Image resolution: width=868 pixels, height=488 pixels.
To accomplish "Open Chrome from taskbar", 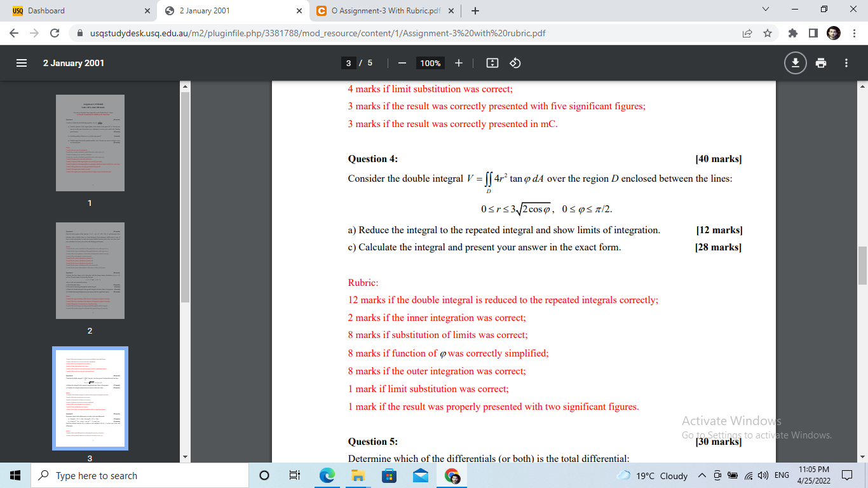I will click(x=452, y=475).
